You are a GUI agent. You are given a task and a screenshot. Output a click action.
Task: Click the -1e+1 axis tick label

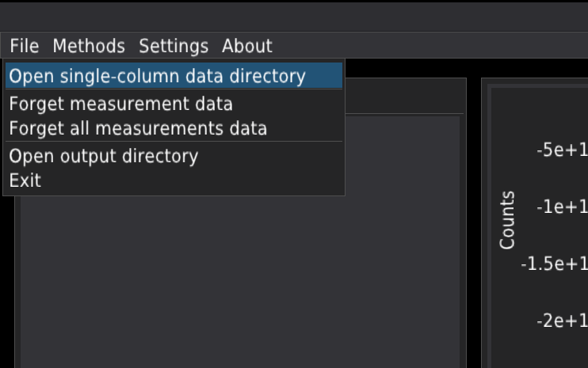[x=562, y=207]
